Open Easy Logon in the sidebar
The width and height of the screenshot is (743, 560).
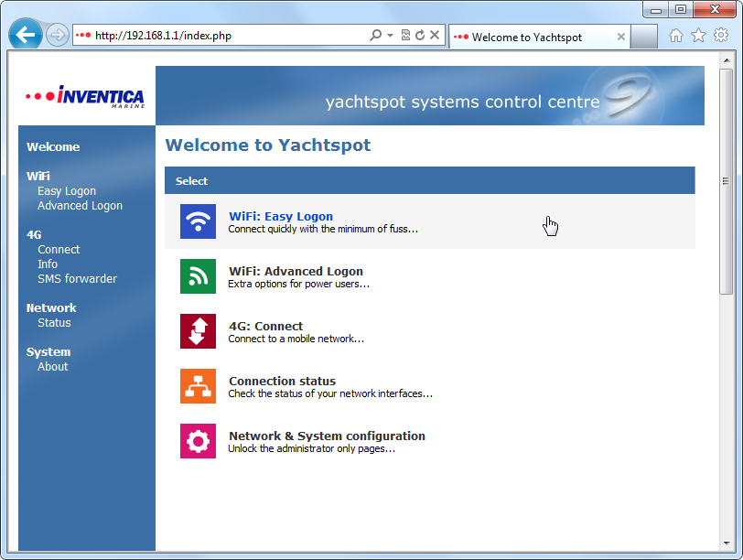[x=67, y=191]
